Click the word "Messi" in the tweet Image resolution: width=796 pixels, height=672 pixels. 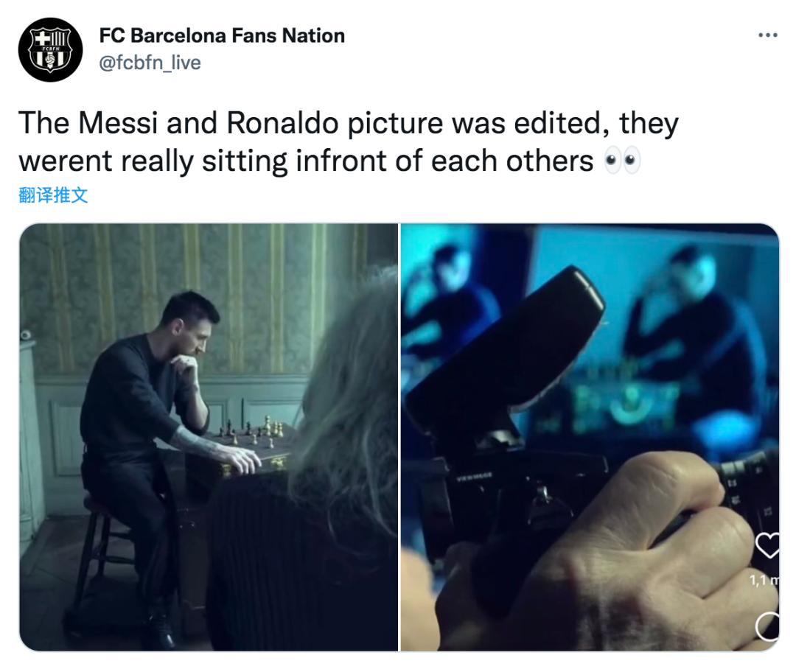pyautogui.click(x=118, y=123)
